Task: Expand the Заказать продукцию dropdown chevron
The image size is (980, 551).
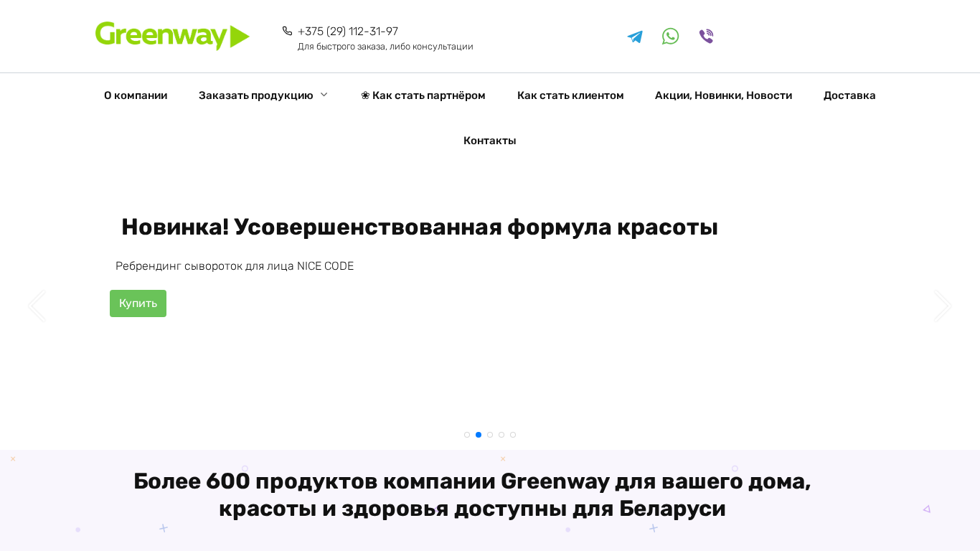Action: 324,95
